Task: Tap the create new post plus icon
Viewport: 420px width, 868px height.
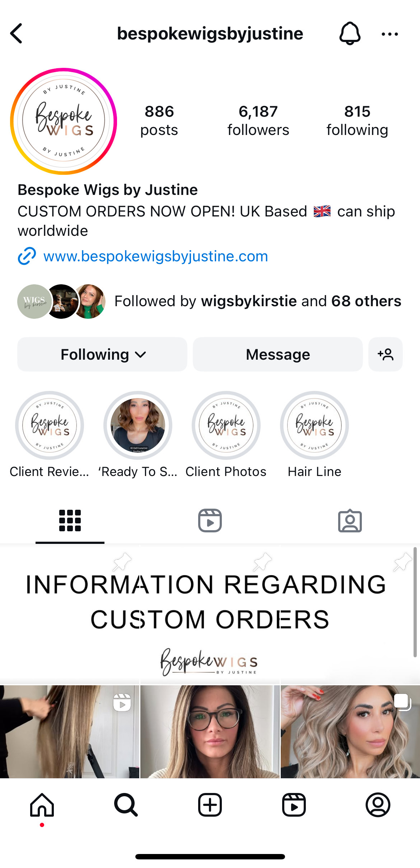Action: (210, 804)
